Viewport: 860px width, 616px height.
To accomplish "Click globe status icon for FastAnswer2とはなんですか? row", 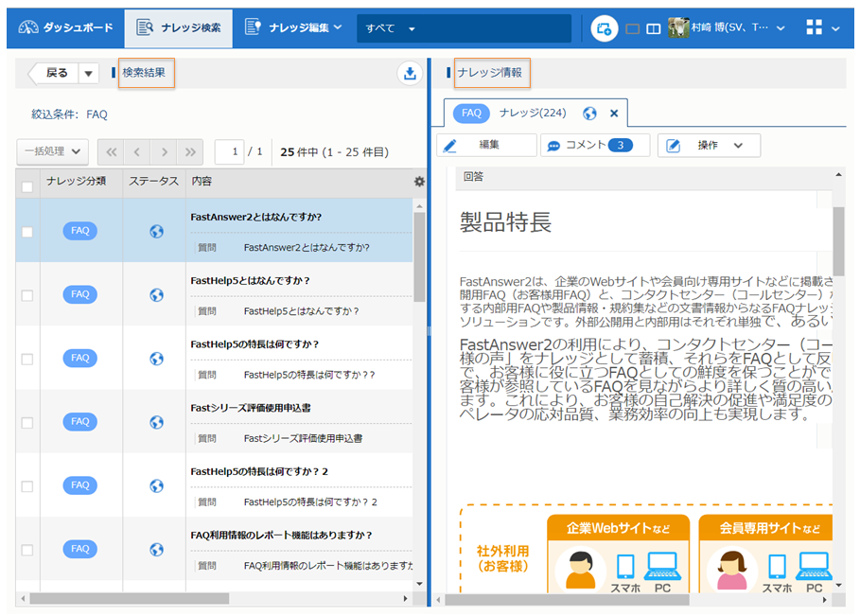I will [x=156, y=232].
